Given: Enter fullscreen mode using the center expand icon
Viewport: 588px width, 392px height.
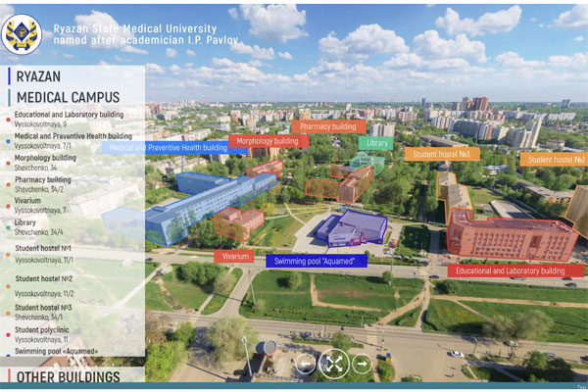Looking at the screenshot, I should [333, 364].
